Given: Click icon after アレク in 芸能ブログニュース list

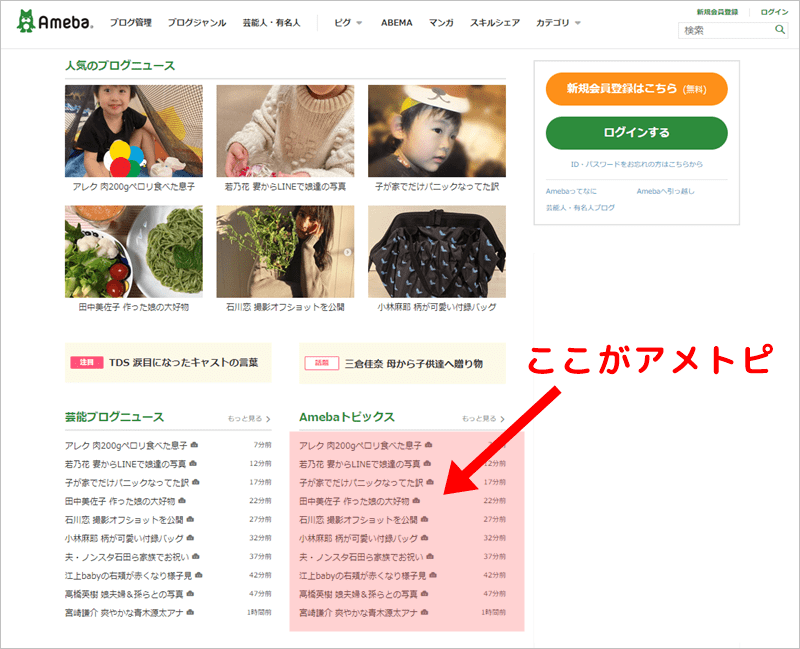Looking at the screenshot, I should point(194,445).
